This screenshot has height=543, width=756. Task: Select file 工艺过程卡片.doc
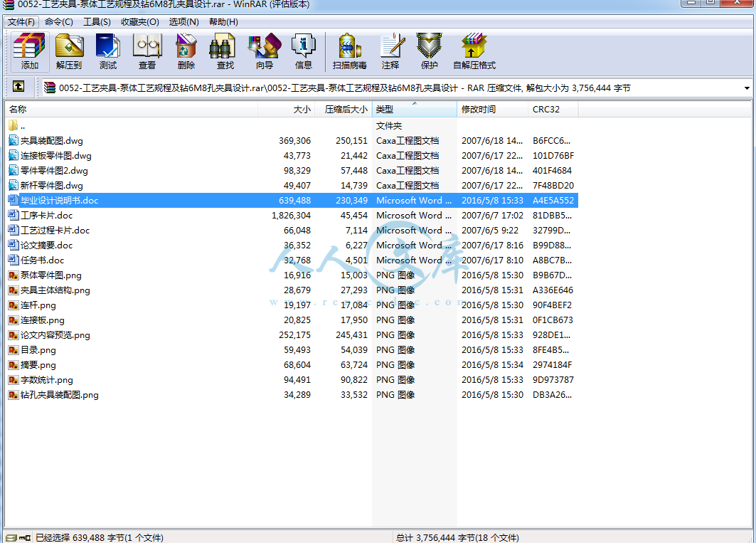pos(55,231)
